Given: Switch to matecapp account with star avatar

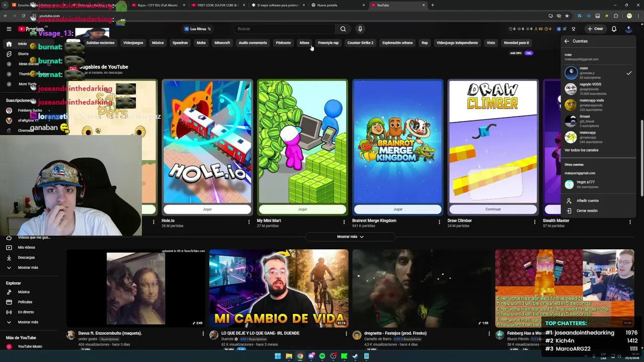Looking at the screenshot, I should pos(599,137).
